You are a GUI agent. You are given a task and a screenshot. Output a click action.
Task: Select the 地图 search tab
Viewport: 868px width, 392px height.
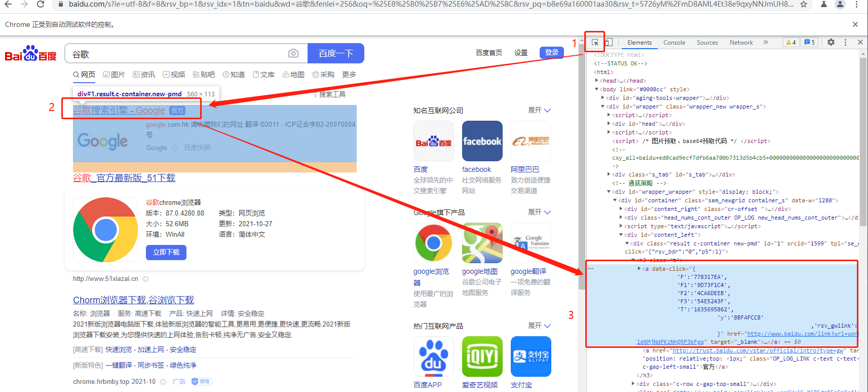point(293,75)
